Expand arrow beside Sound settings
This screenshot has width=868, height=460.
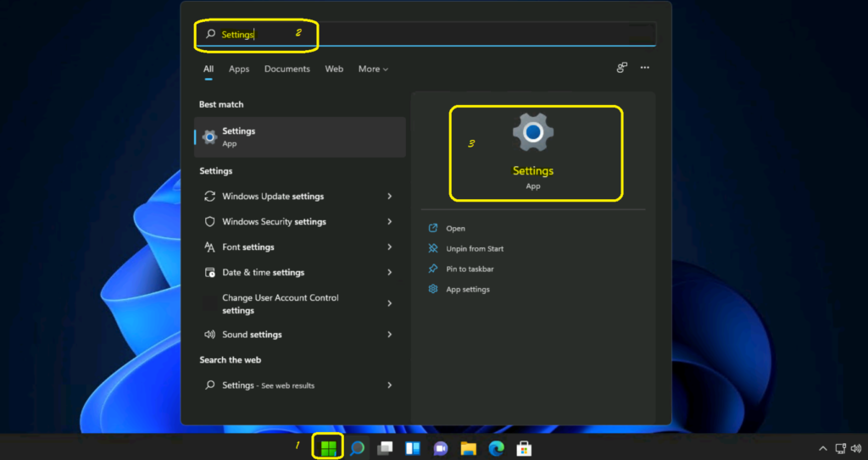(390, 335)
